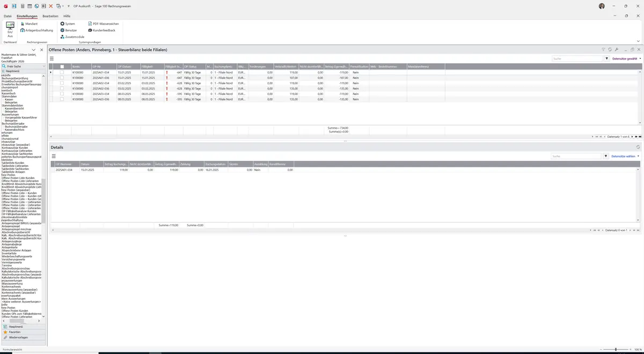644x354 pixels.
Task: Open the Favoriten section
Action: point(23,332)
